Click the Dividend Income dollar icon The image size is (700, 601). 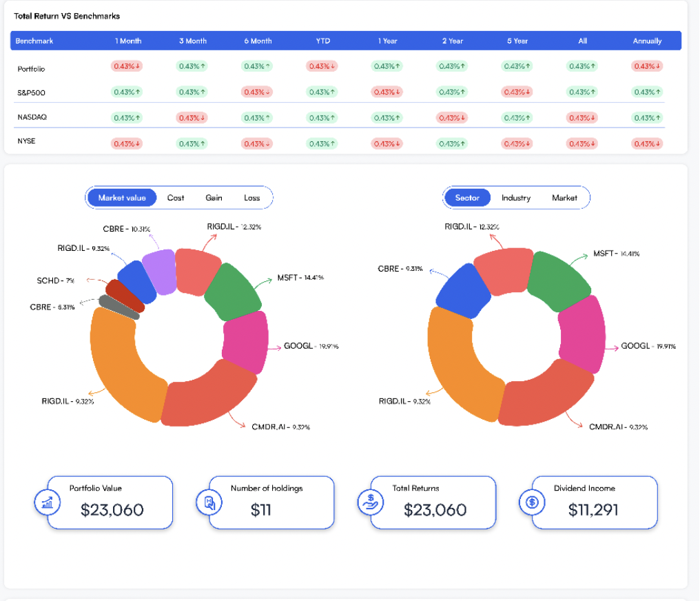[532, 502]
